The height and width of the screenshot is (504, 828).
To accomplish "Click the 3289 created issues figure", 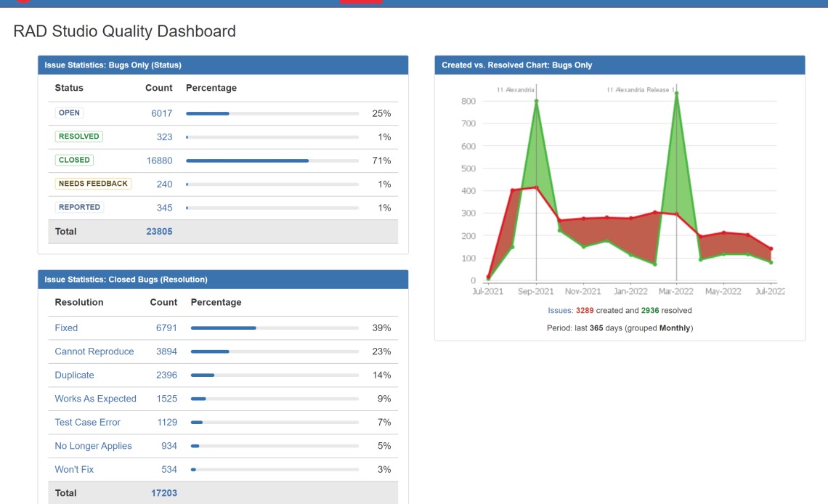I will pos(585,310).
